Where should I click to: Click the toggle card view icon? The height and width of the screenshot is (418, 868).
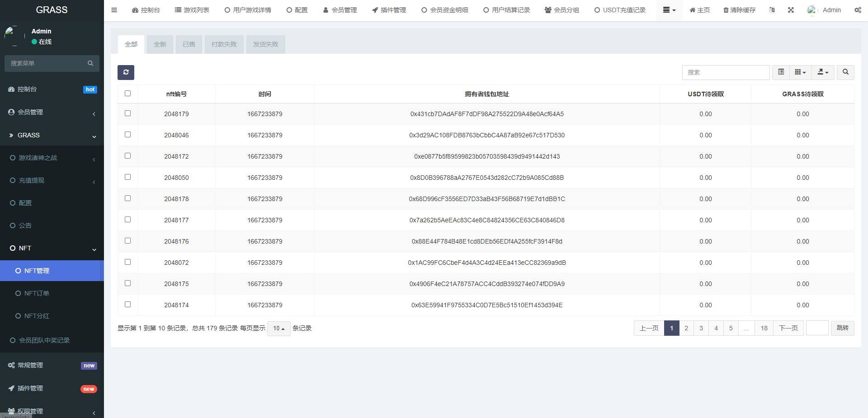pos(781,72)
